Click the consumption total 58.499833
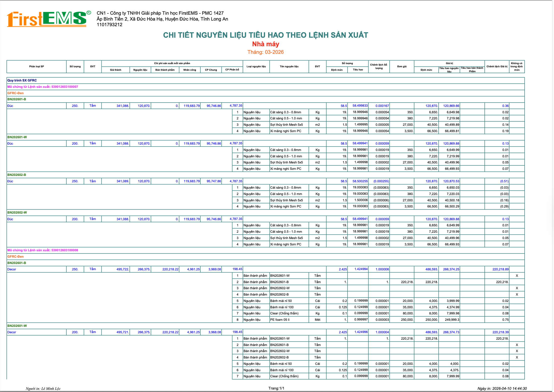 [x=360, y=106]
